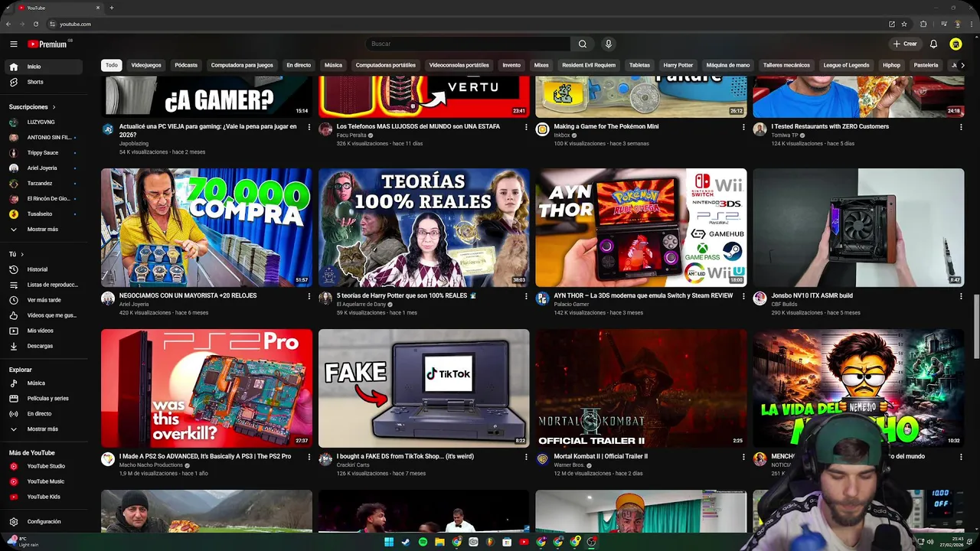
Task: Open Listas de reproducción
Action: tap(44, 285)
